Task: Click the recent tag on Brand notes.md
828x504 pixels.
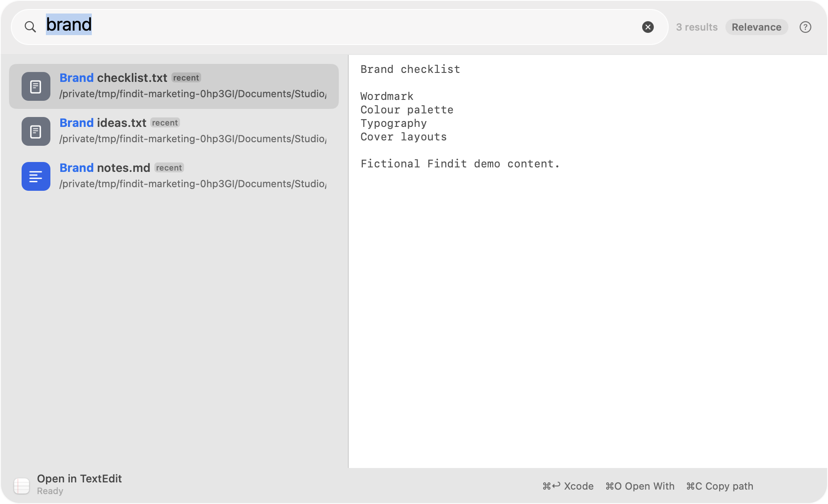Action: tap(169, 168)
